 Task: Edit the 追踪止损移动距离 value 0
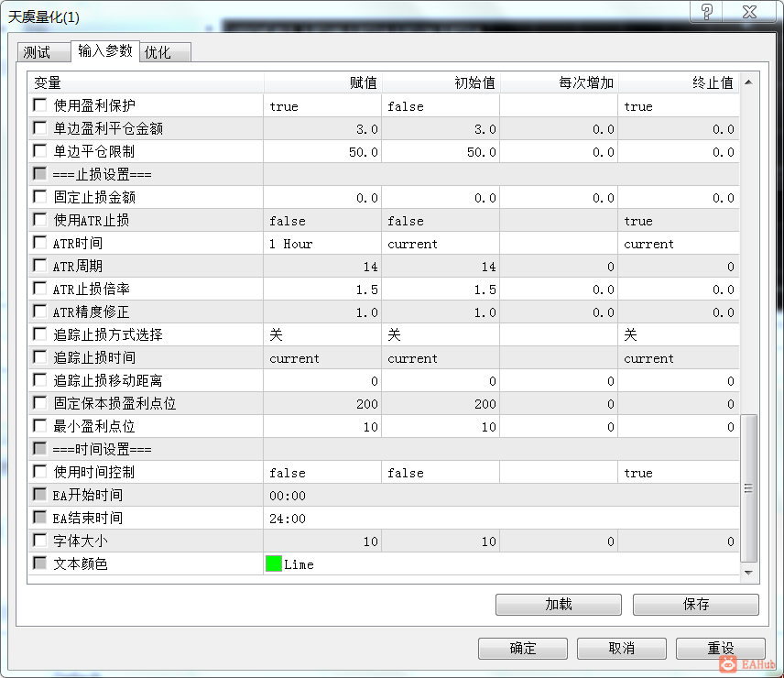coord(322,380)
